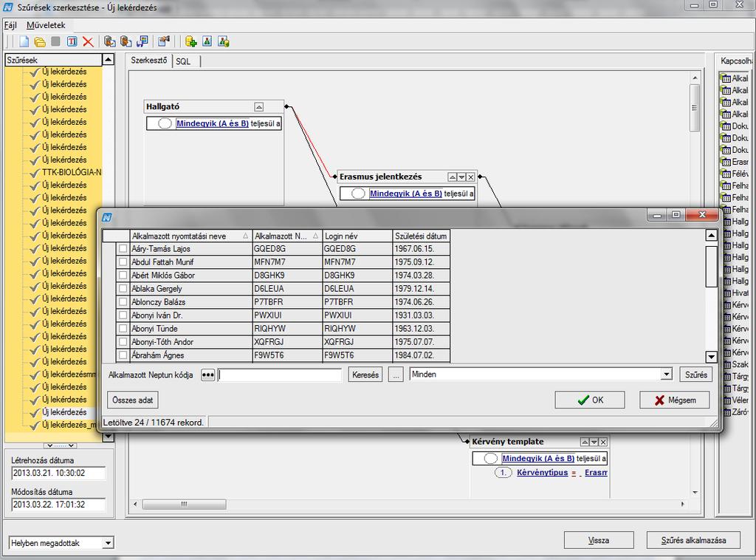
Task: Click the table icon beside 'Hivat' in Kapcsolható list
Action: click(727, 293)
